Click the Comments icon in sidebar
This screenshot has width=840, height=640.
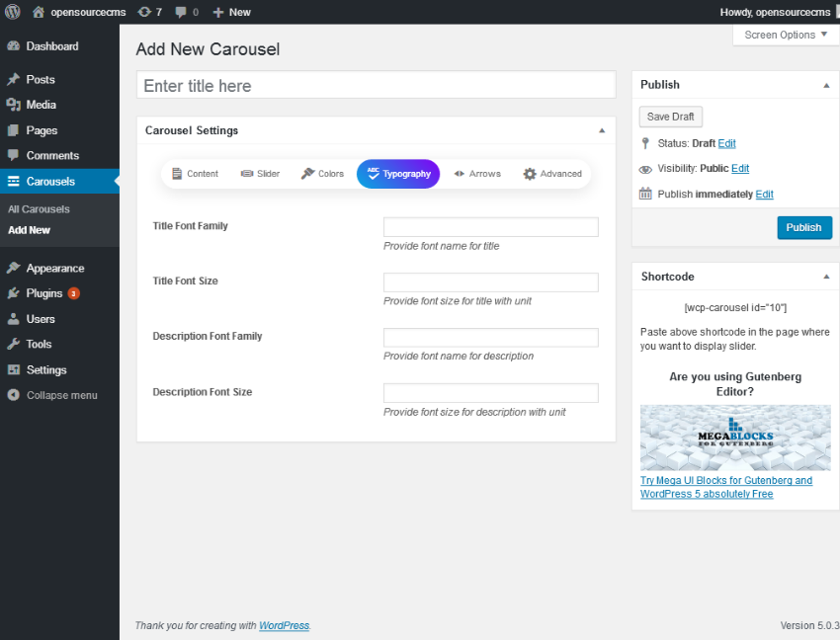(x=14, y=155)
